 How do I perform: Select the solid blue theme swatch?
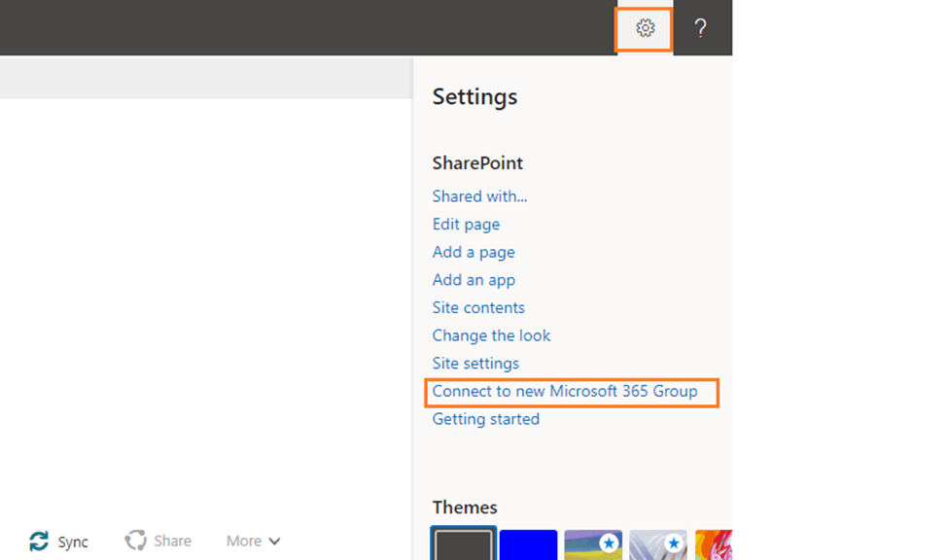(528, 544)
